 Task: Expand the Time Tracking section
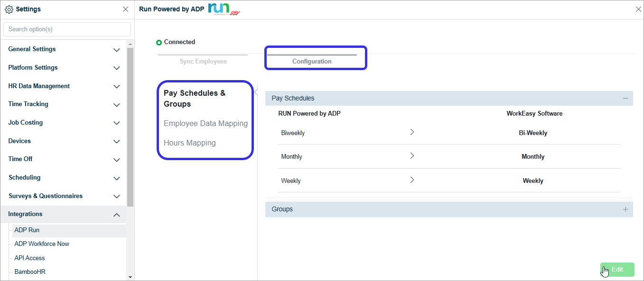(x=116, y=105)
